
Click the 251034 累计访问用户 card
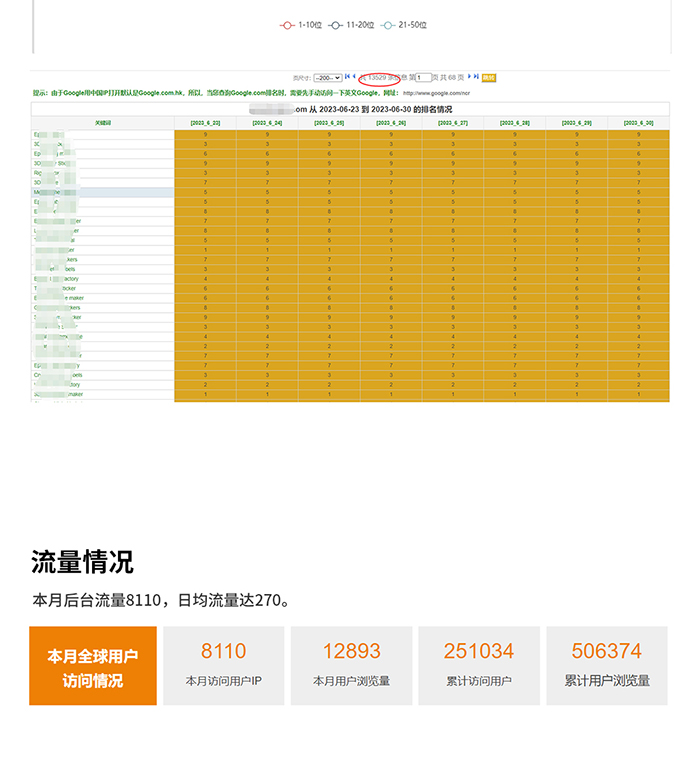pos(479,666)
